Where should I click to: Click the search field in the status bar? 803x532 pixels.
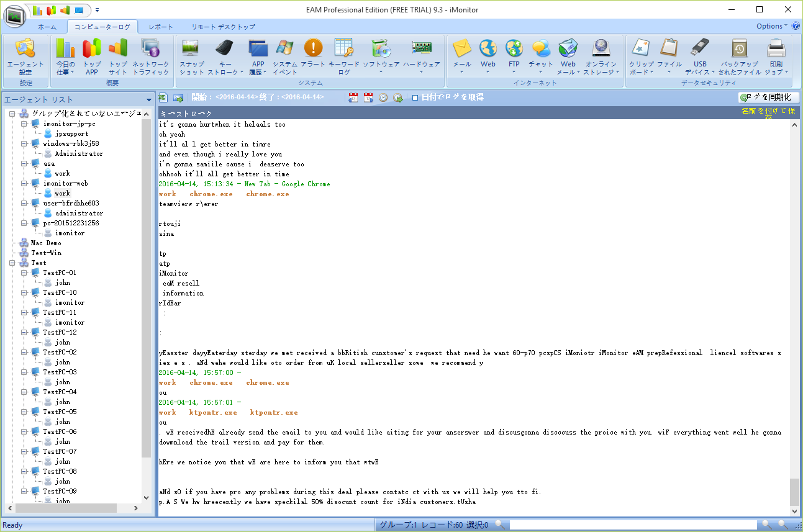coord(633,525)
